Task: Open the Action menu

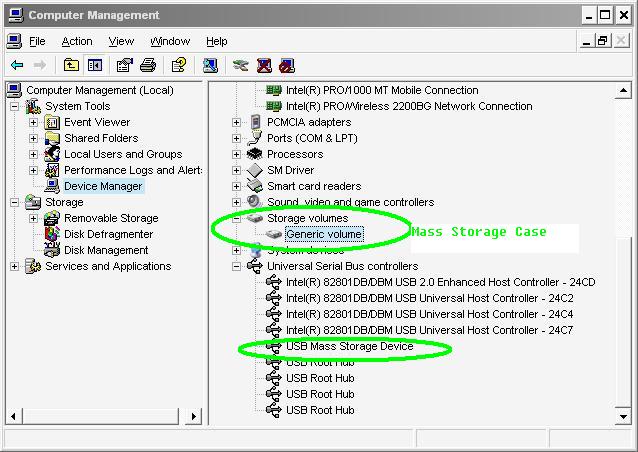Action: 77,41
